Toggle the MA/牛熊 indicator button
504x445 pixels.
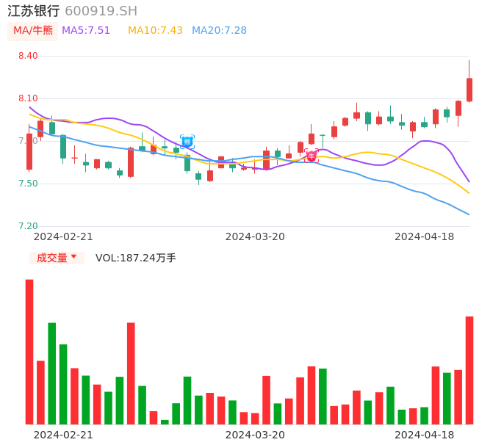pyautogui.click(x=32, y=31)
